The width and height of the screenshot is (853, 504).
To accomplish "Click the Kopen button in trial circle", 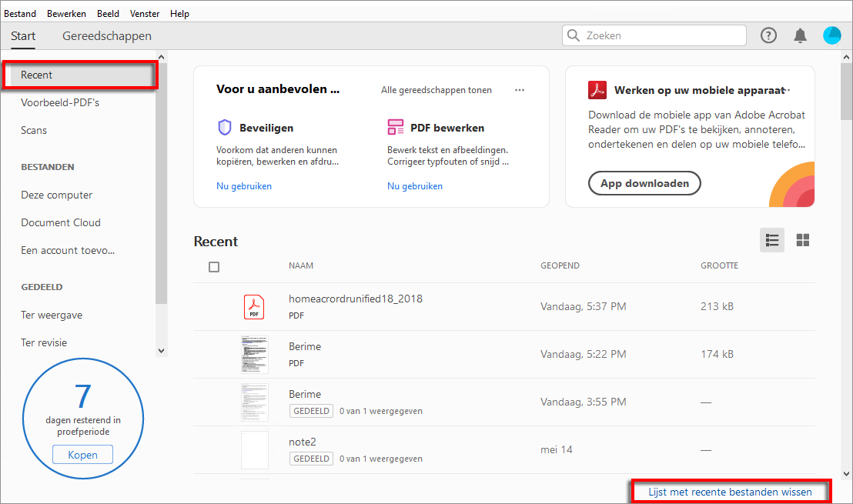I will (82, 455).
